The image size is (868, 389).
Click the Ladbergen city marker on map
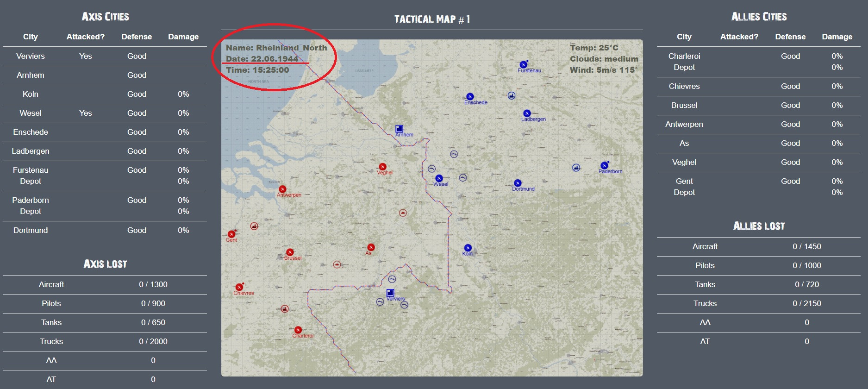[x=527, y=113]
